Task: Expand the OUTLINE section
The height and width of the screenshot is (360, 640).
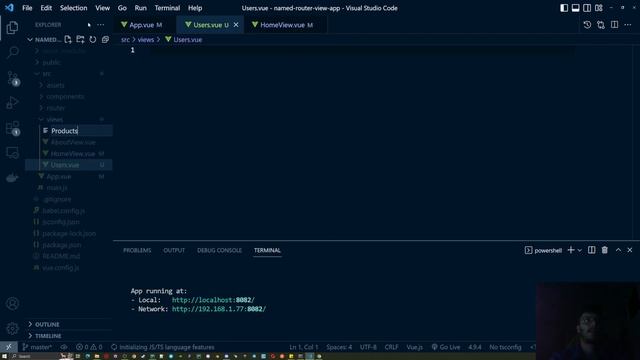Action: click(x=69, y=324)
